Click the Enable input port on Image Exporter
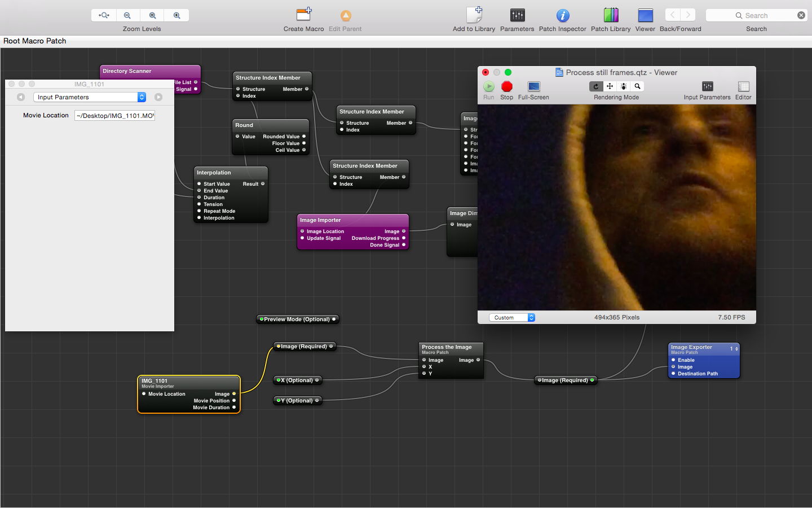 coord(673,360)
